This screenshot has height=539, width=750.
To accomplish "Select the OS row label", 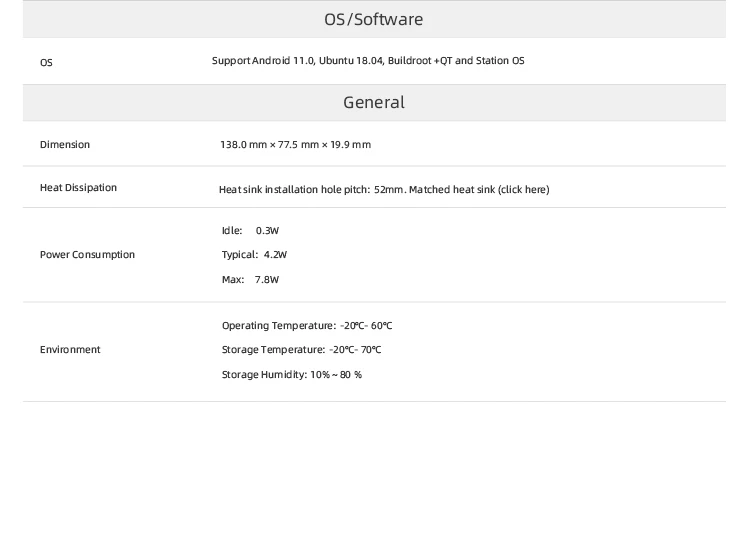I will pos(46,62).
